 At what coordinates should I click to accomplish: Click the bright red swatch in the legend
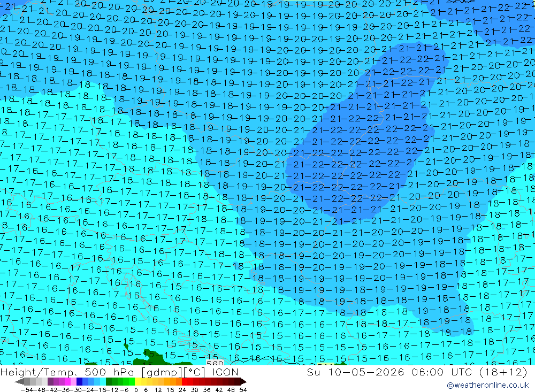tap(185, 381)
